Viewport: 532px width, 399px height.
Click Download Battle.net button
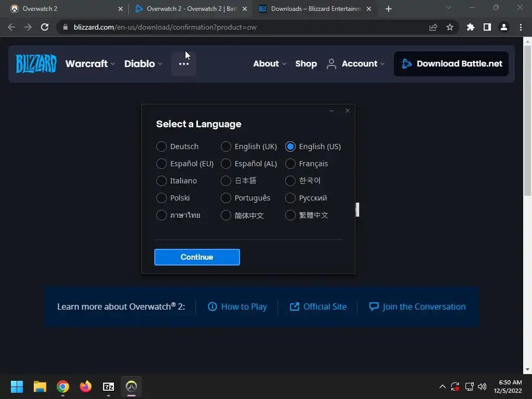coord(451,64)
